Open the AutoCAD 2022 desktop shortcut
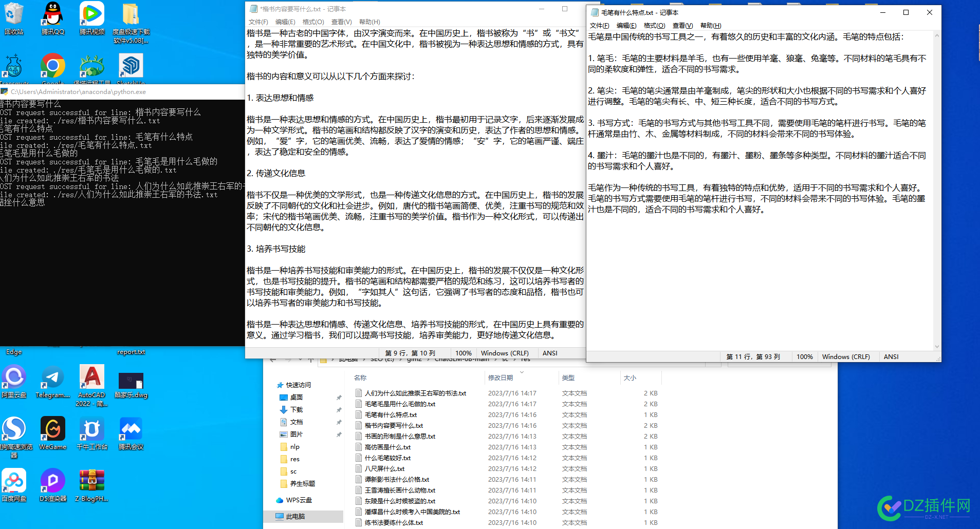This screenshot has height=529, width=980. [x=92, y=385]
